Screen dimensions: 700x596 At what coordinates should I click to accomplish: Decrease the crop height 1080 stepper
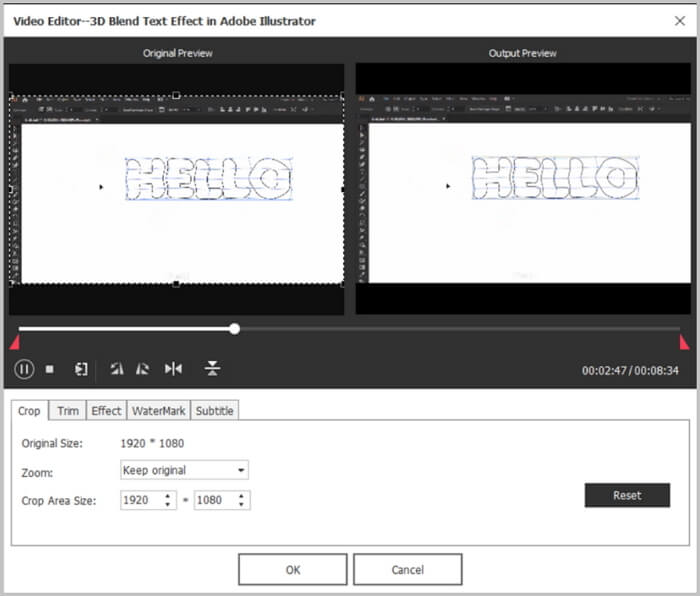point(243,504)
